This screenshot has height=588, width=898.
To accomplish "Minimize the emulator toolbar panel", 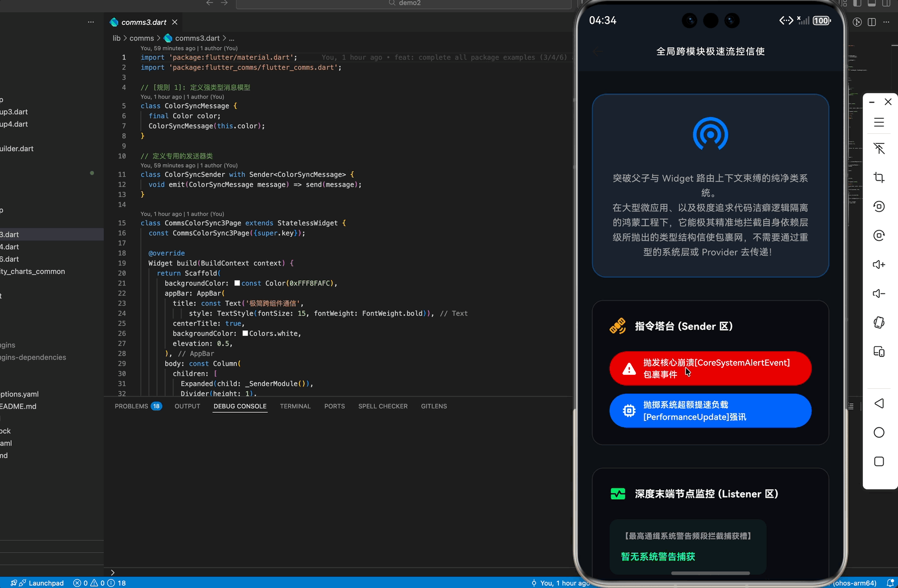I will coord(872,102).
